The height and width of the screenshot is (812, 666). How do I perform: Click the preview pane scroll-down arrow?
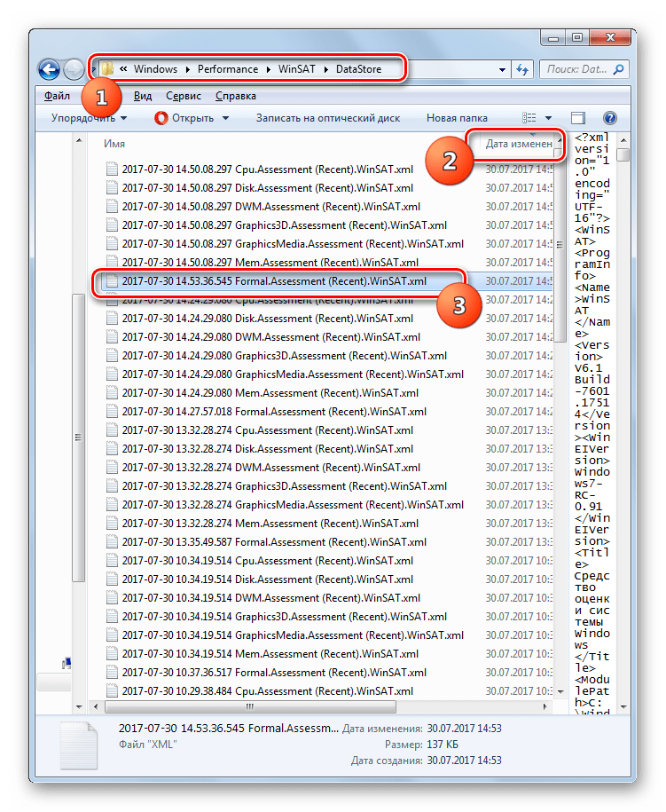coord(623,707)
